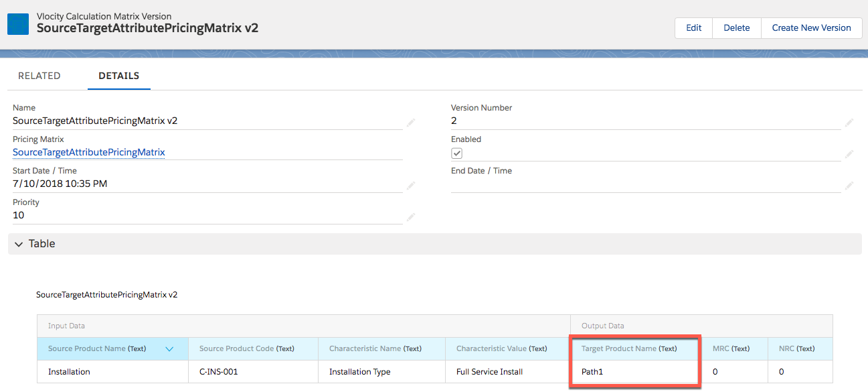Click the table caption SourceTargetAttributePricingMatrix v2
868x392 pixels.
coord(107,295)
